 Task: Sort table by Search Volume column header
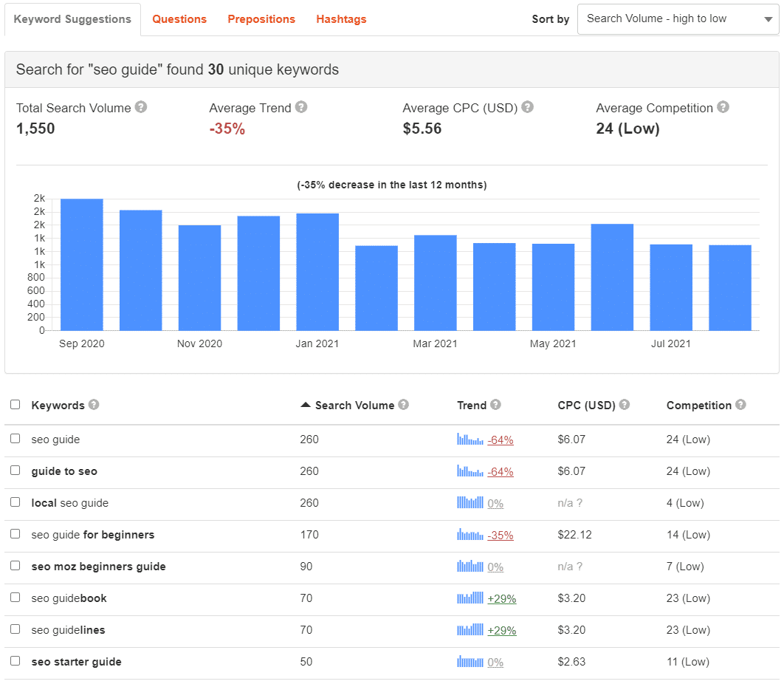pyautogui.click(x=354, y=405)
